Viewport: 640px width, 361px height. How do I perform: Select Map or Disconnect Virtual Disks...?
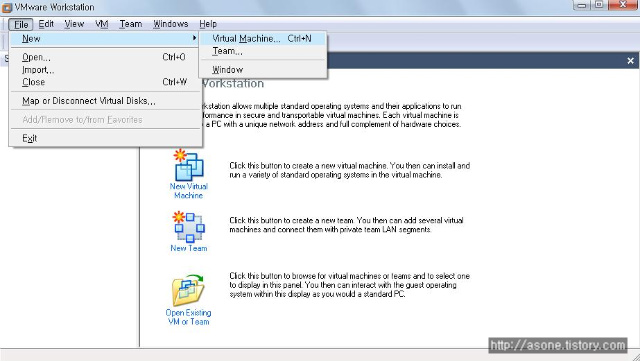pyautogui.click(x=105, y=101)
